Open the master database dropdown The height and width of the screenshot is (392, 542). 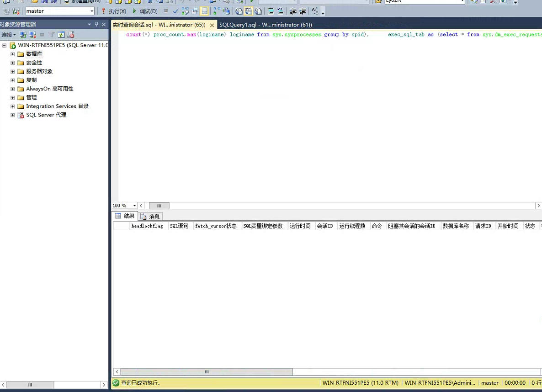point(92,11)
